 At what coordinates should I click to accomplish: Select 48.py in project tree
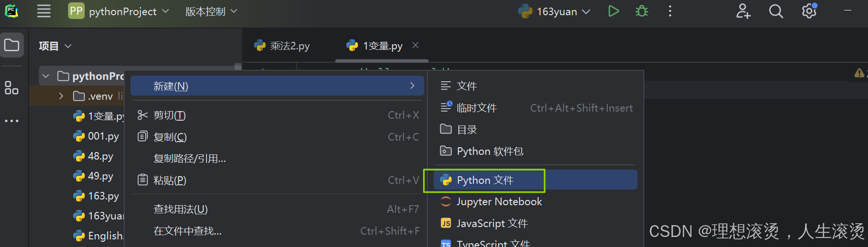(x=93, y=156)
